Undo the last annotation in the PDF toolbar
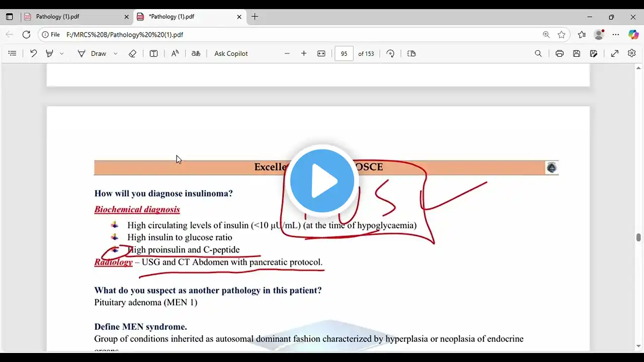 [x=33, y=53]
